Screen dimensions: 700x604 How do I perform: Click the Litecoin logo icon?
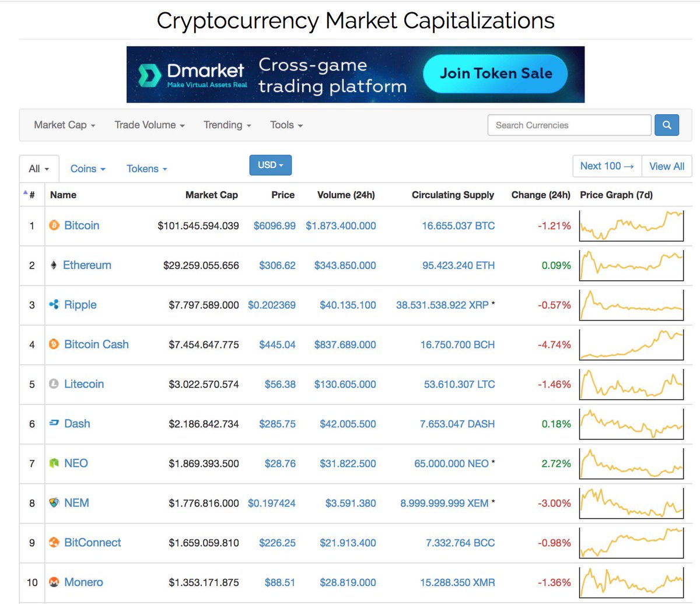click(x=54, y=384)
